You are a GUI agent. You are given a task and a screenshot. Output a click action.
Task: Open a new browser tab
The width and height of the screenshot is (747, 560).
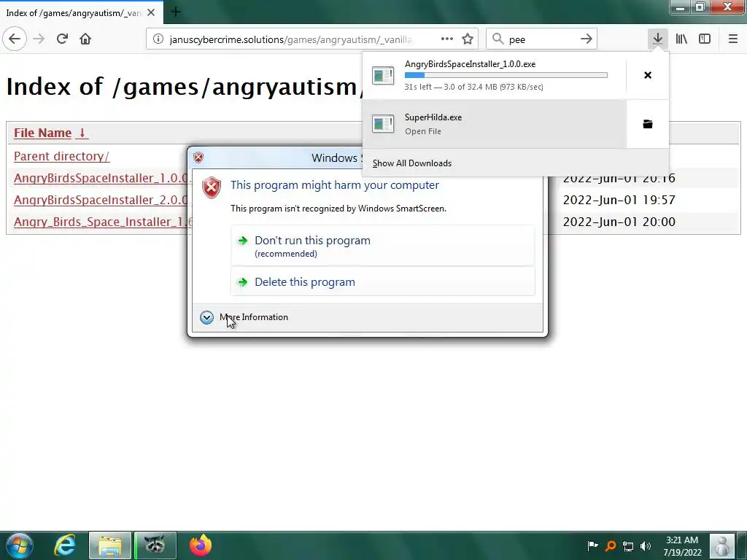(175, 12)
